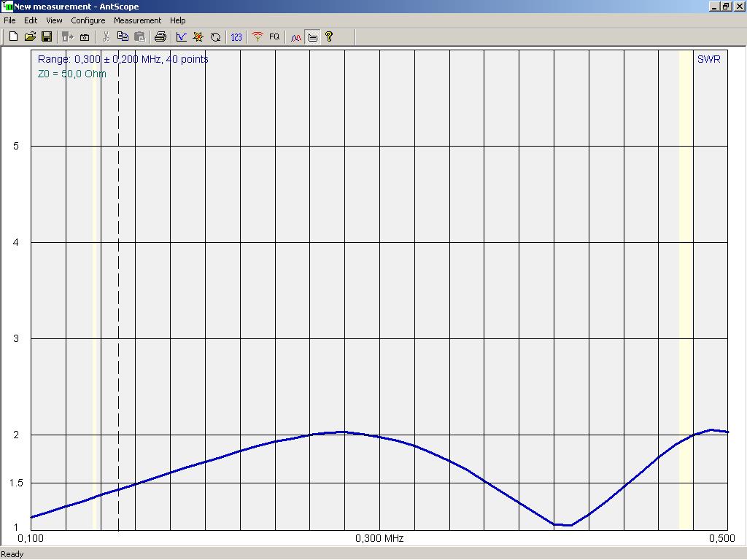
Task: Print the graph with printer icon
Action: coord(160,36)
